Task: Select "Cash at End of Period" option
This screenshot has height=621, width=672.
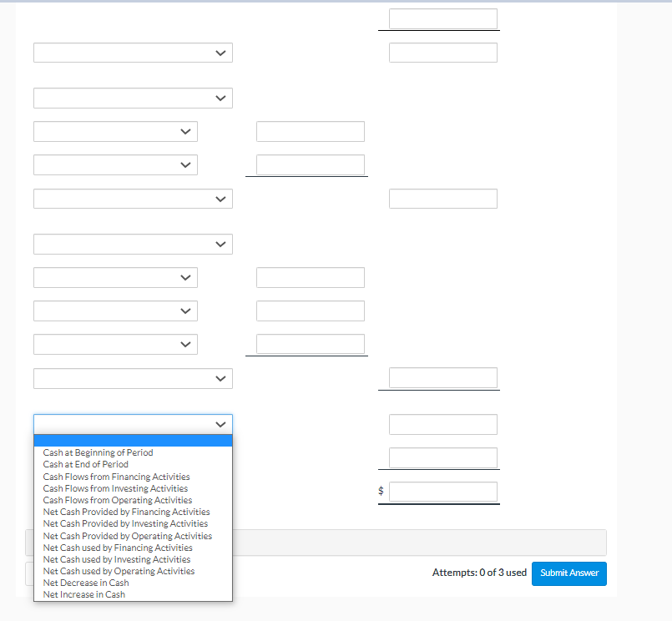Action: 85,464
